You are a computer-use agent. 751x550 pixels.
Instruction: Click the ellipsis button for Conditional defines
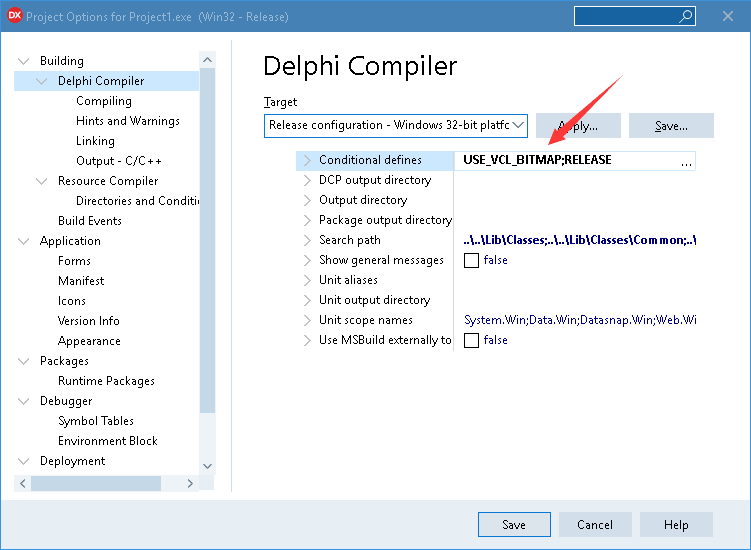[x=686, y=161]
